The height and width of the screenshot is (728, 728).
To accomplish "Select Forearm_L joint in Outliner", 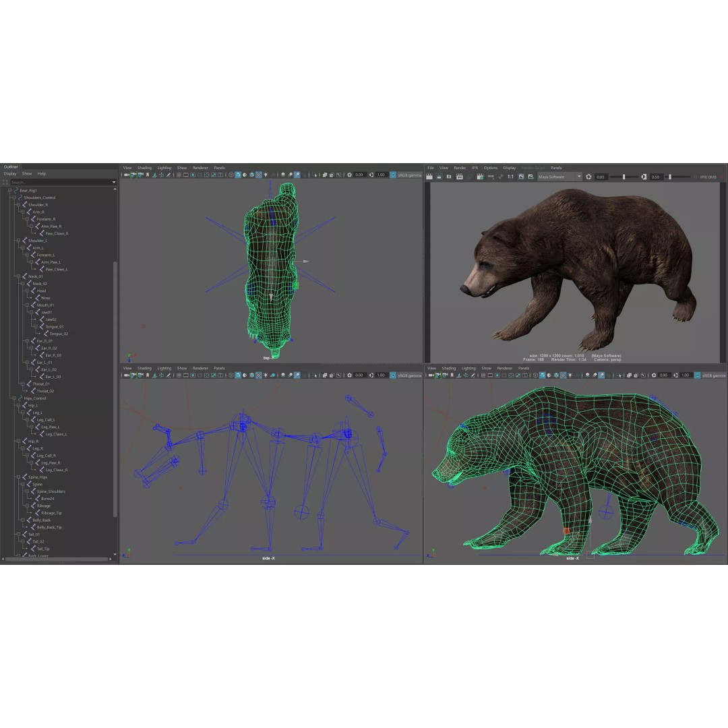I will (x=46, y=255).
